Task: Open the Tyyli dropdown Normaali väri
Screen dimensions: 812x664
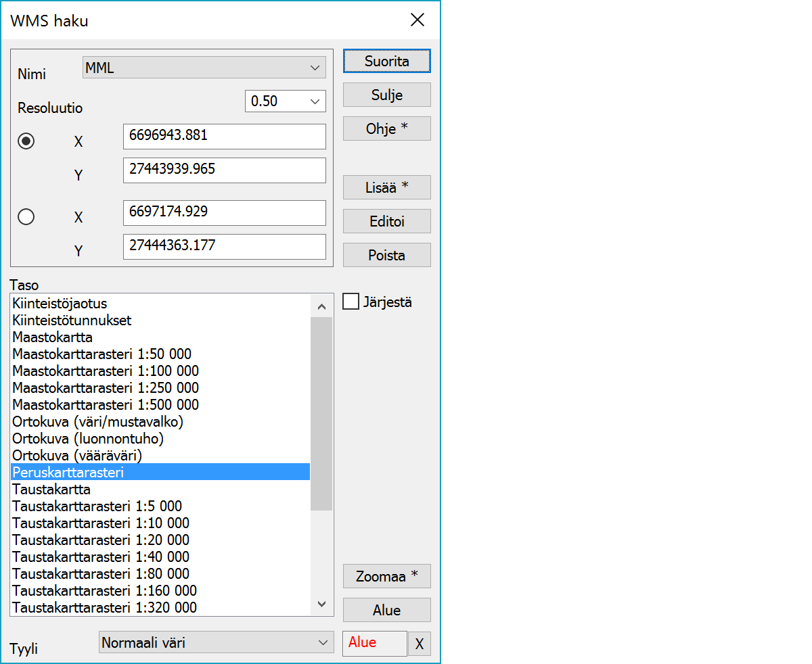Action: click(216, 642)
